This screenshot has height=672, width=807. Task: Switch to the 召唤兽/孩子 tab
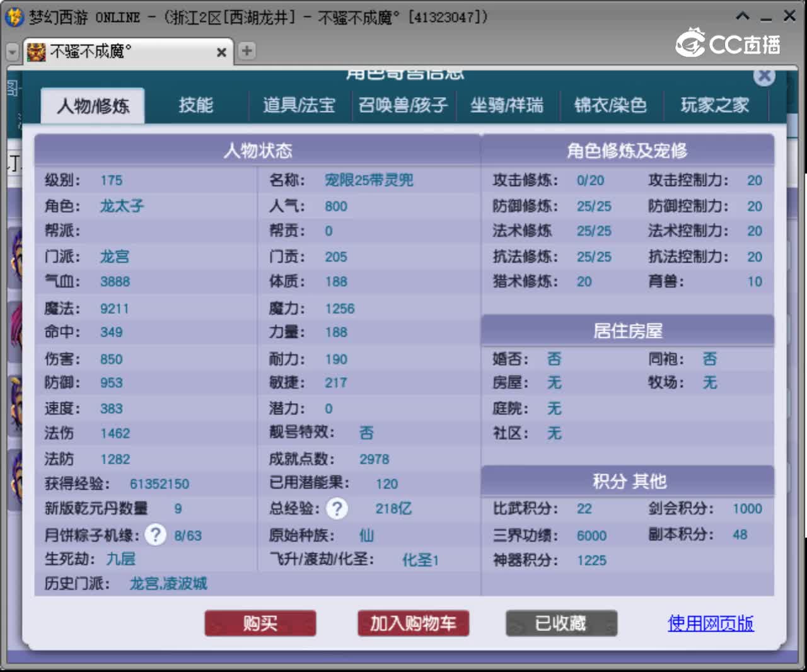[x=403, y=105]
